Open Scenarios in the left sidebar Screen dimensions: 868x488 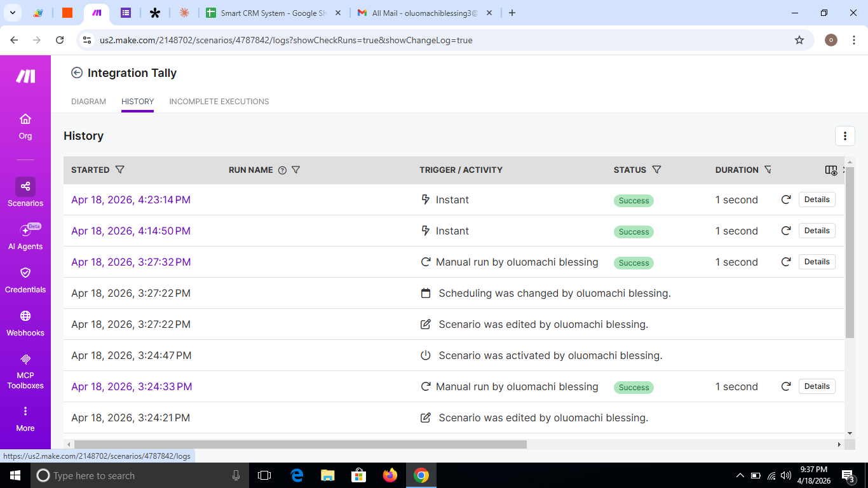coord(25,193)
